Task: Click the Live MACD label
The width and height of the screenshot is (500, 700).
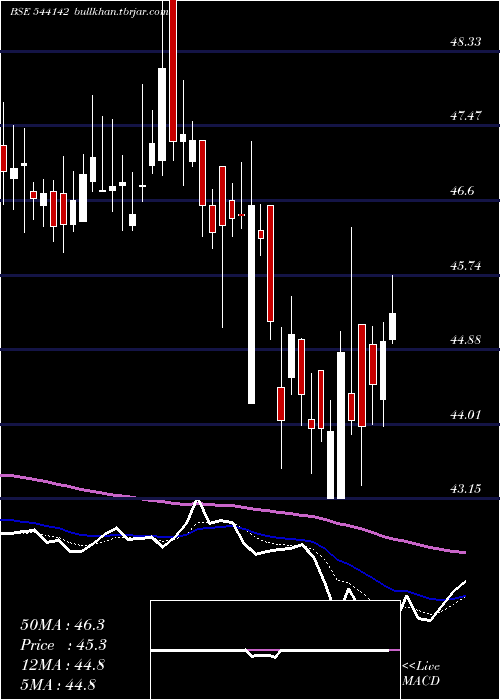Action: click(x=421, y=674)
